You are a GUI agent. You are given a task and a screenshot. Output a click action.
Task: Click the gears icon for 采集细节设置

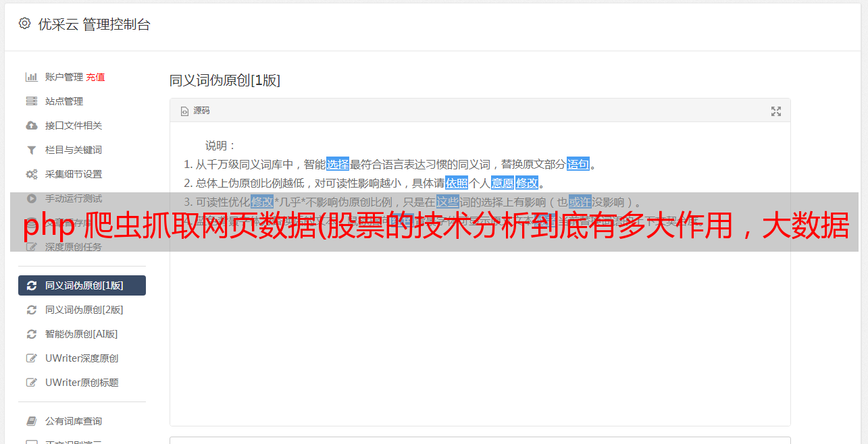[x=31, y=174]
